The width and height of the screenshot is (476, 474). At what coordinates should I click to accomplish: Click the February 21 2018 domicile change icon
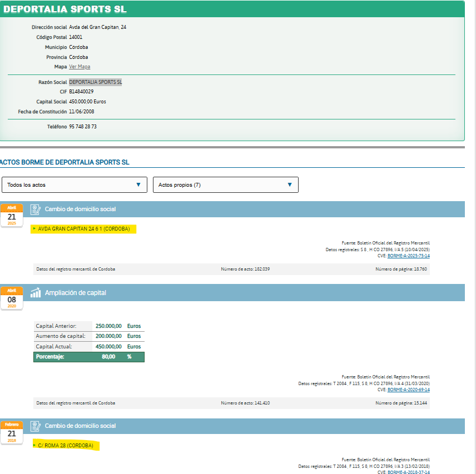tap(36, 426)
